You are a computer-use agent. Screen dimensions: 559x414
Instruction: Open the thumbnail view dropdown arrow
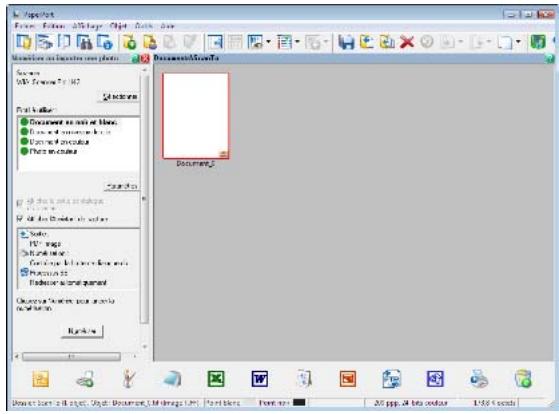[x=268, y=42]
